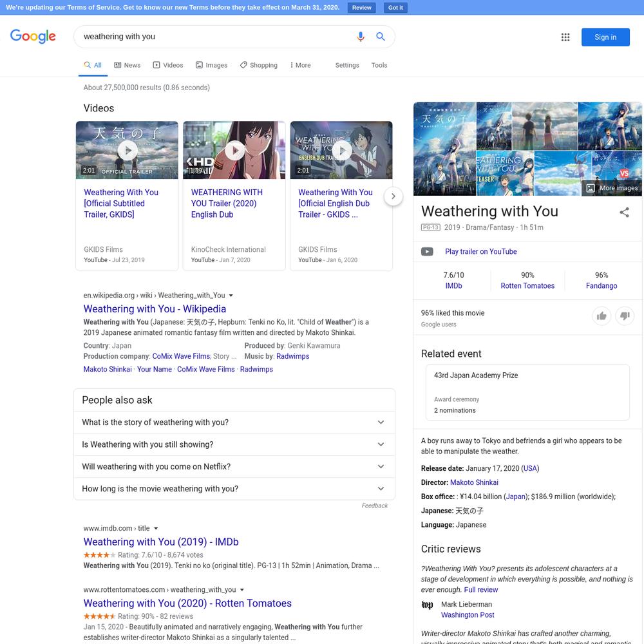Viewport: 644px width, 644px height.
Task: Play the Official English Dub trailer thumbnail
Action: [x=342, y=150]
